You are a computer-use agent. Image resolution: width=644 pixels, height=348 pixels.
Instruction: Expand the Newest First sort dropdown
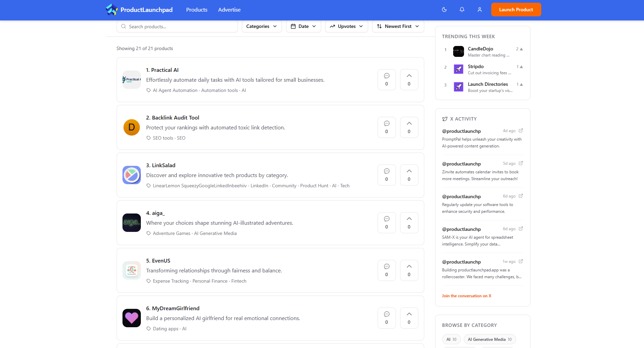398,26
